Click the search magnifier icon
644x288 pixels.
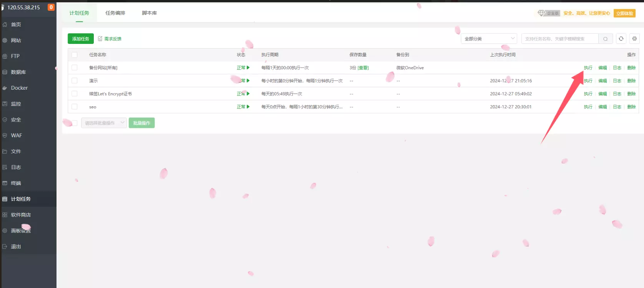pyautogui.click(x=605, y=39)
